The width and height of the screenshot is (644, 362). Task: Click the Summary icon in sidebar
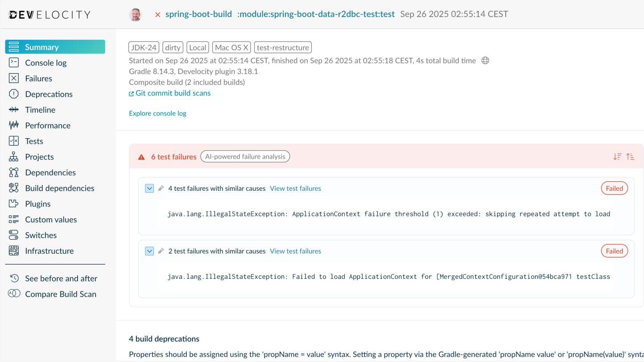click(14, 47)
